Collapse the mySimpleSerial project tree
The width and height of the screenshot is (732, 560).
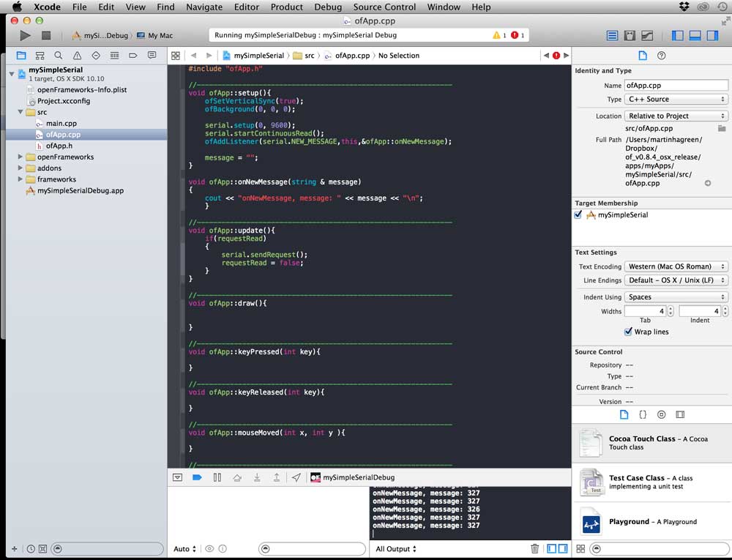[12, 74]
